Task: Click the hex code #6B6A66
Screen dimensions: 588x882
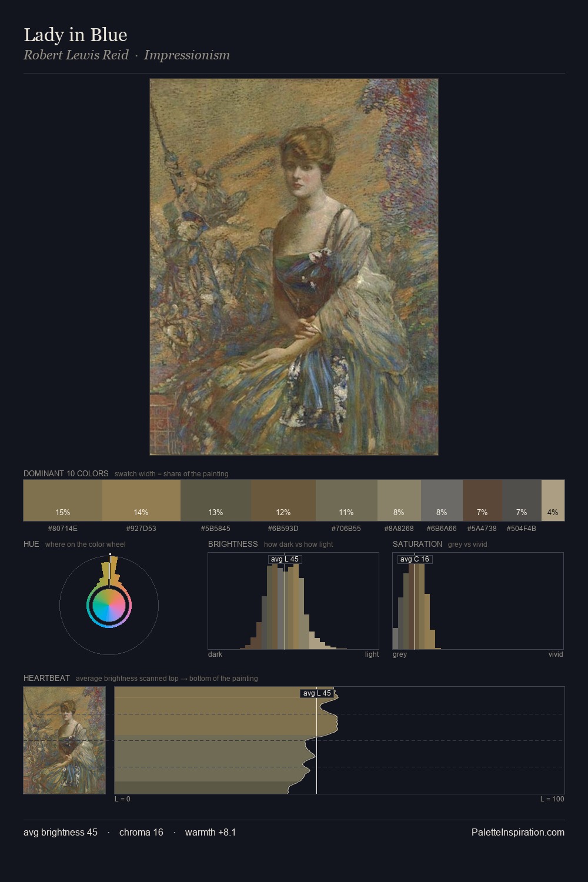Action: [x=442, y=529]
